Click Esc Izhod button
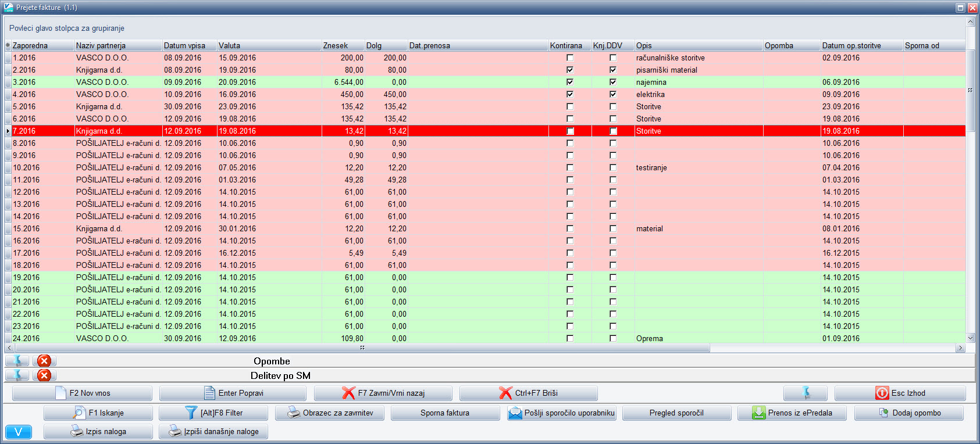980x444 pixels. pyautogui.click(x=900, y=393)
